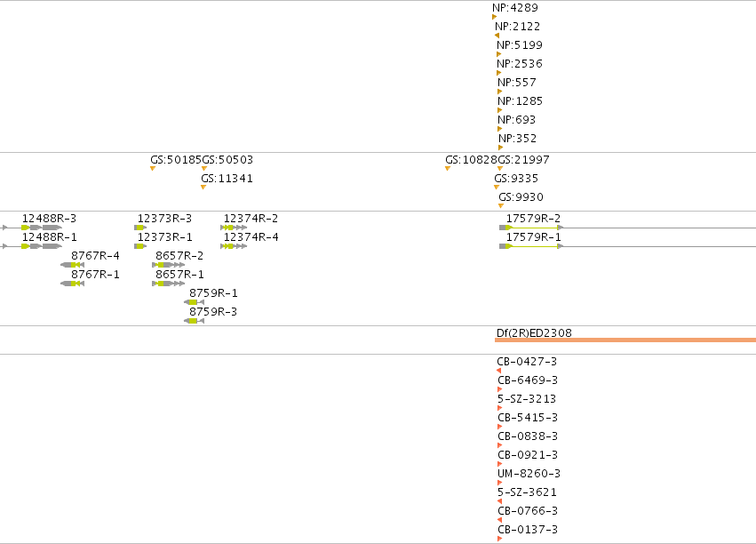Click the 8759R-3 gene model glyph

[194, 321]
